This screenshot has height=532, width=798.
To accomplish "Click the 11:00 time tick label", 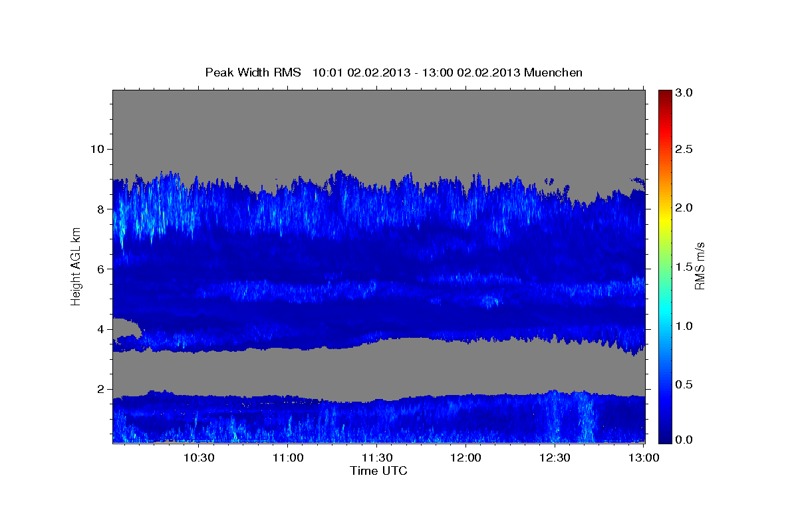I will (x=288, y=458).
